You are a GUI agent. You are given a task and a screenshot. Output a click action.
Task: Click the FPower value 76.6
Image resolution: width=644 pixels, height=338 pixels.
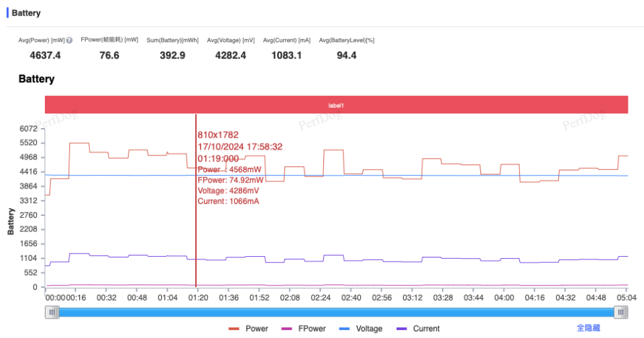click(x=109, y=56)
